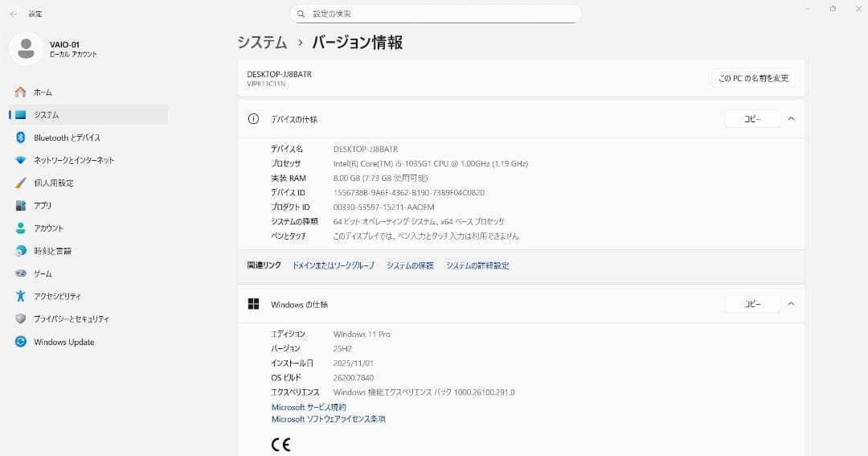Click the Windows Update sync icon
The width and height of the screenshot is (868, 456).
tap(20, 342)
